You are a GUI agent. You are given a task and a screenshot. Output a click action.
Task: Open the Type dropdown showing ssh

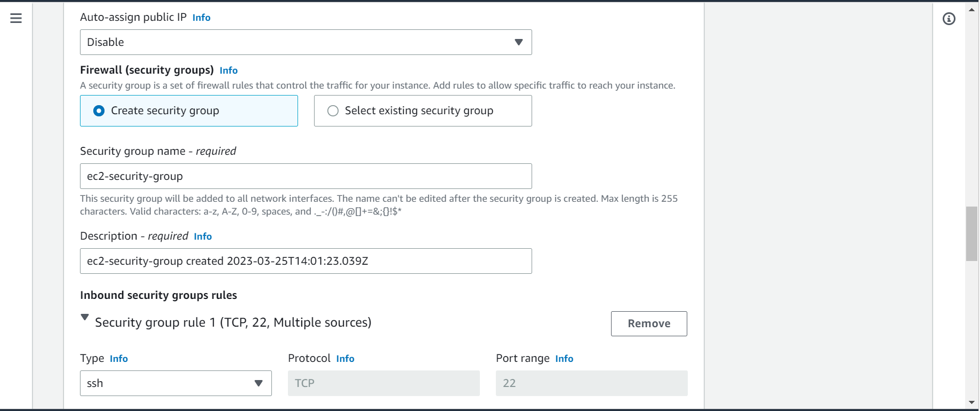pos(176,383)
